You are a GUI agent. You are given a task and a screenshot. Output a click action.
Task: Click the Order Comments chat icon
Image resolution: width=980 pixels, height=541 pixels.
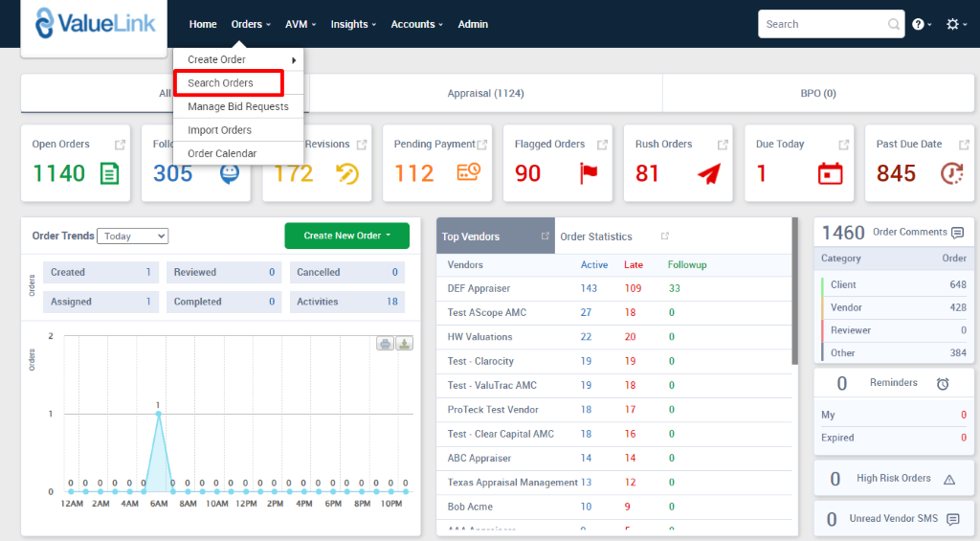[957, 233]
